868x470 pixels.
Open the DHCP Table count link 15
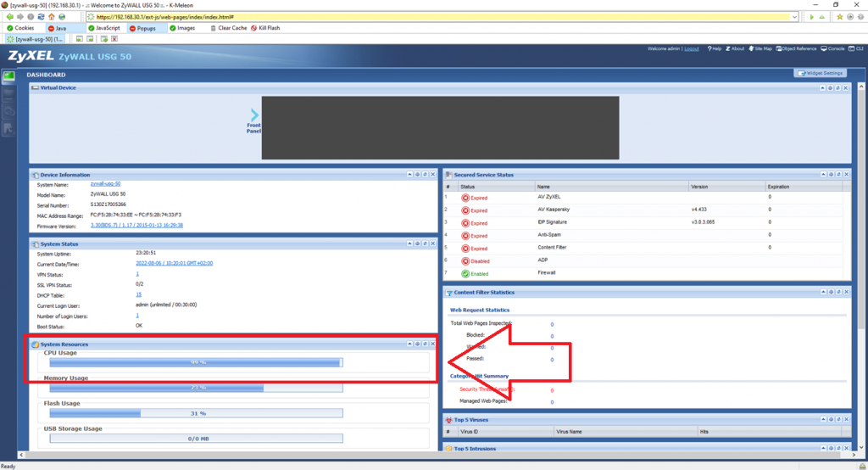click(138, 295)
